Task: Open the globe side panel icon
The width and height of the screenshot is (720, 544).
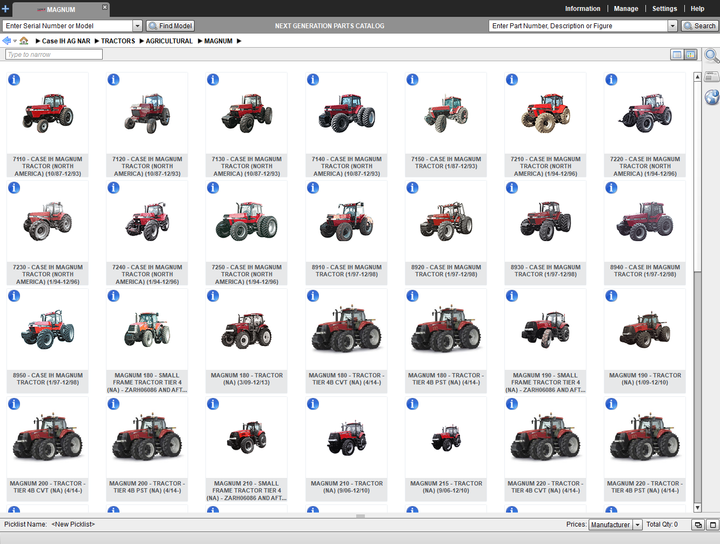Action: click(x=712, y=97)
